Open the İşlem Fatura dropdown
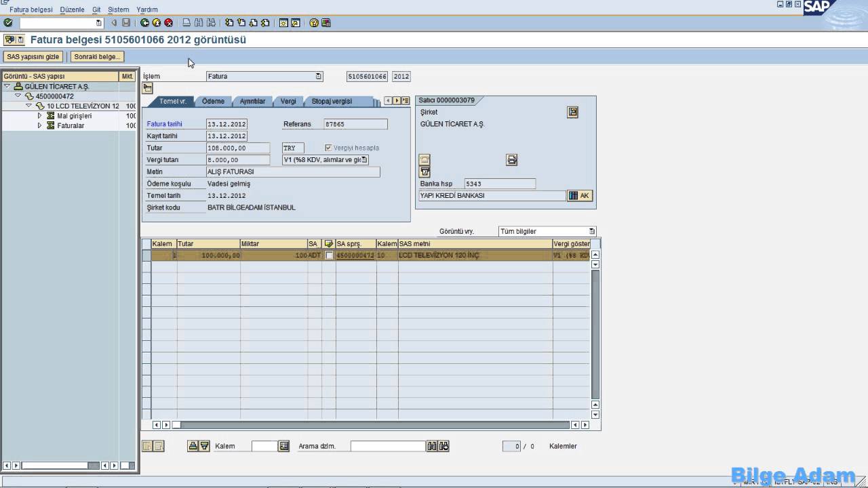Viewport: 868px width, 488px height. coord(319,77)
